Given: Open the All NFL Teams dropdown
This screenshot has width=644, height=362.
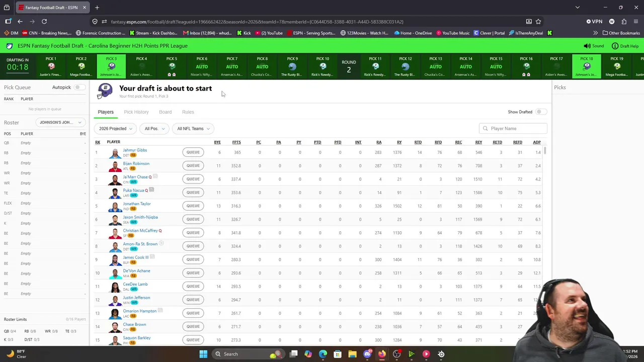Looking at the screenshot, I should click(x=193, y=129).
